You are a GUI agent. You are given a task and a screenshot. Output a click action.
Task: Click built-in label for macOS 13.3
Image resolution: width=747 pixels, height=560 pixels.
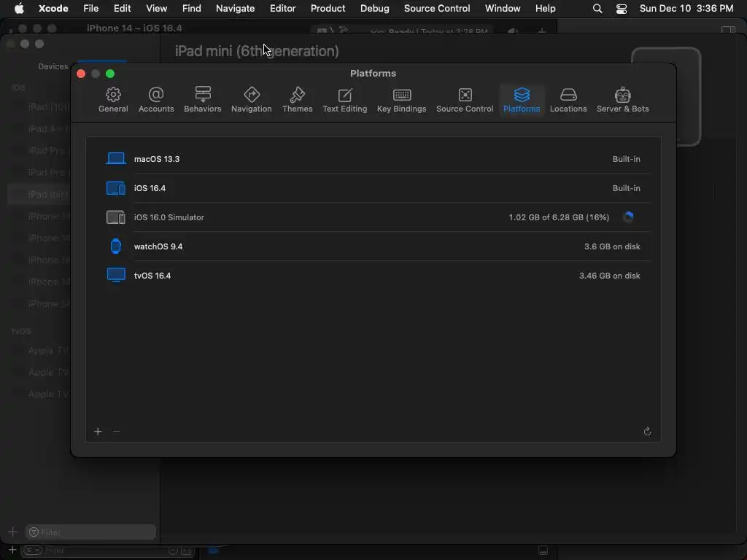coord(626,159)
